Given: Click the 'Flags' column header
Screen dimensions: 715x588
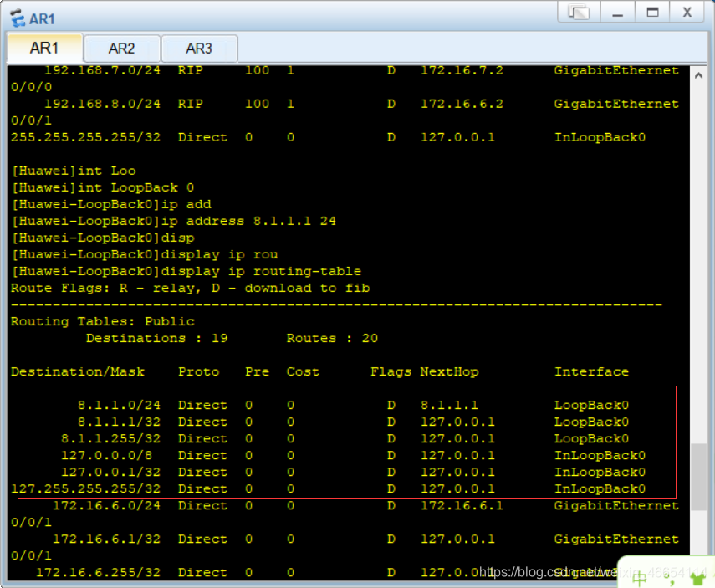Looking at the screenshot, I should [391, 371].
